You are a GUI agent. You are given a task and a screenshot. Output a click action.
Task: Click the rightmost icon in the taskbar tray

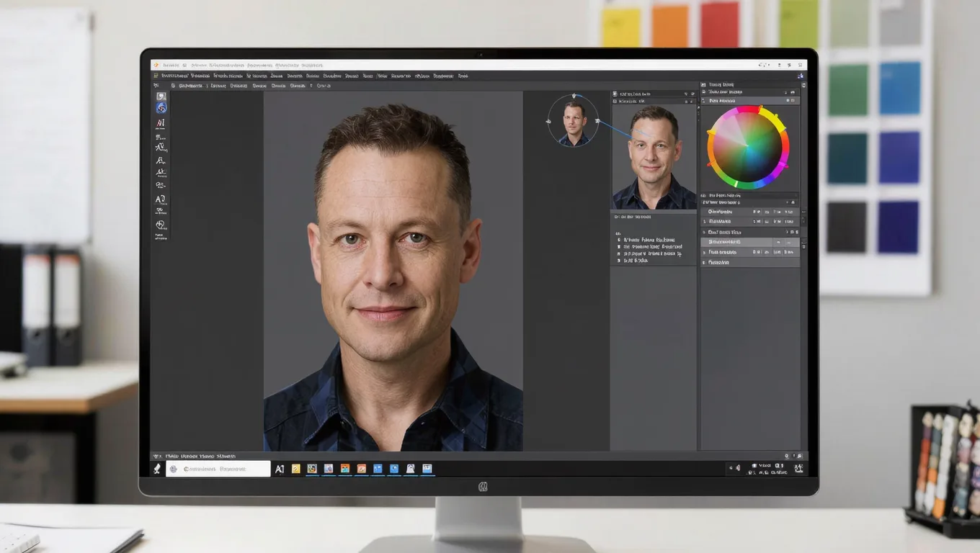798,469
